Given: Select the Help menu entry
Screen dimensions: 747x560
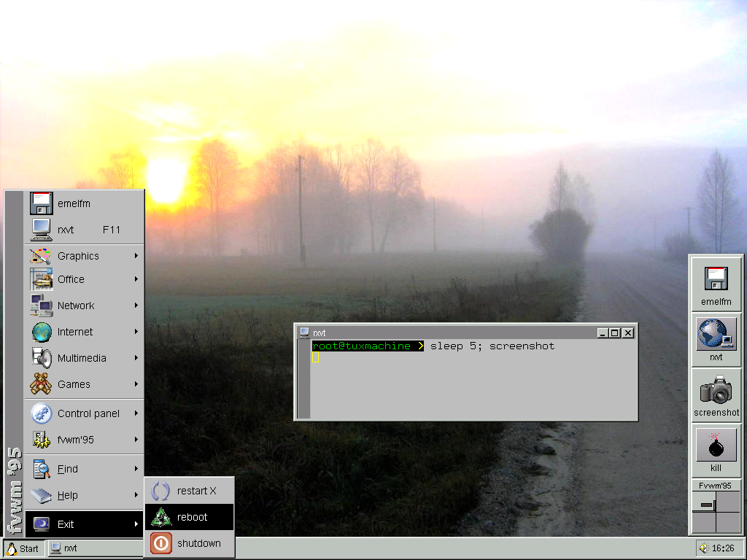Looking at the screenshot, I should coord(84,495).
